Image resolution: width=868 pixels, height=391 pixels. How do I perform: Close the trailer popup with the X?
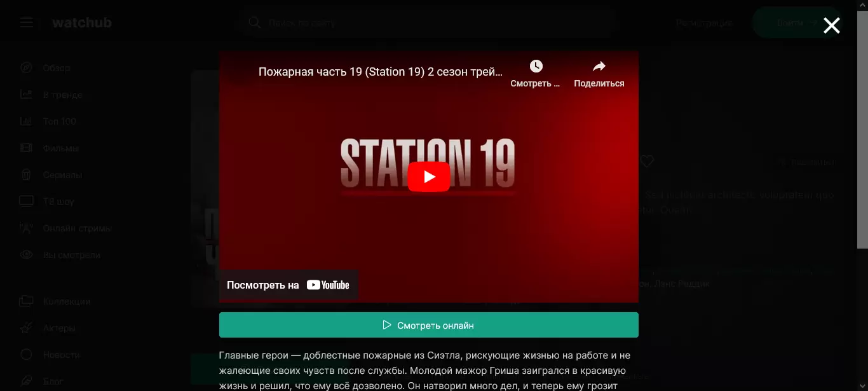(x=831, y=25)
